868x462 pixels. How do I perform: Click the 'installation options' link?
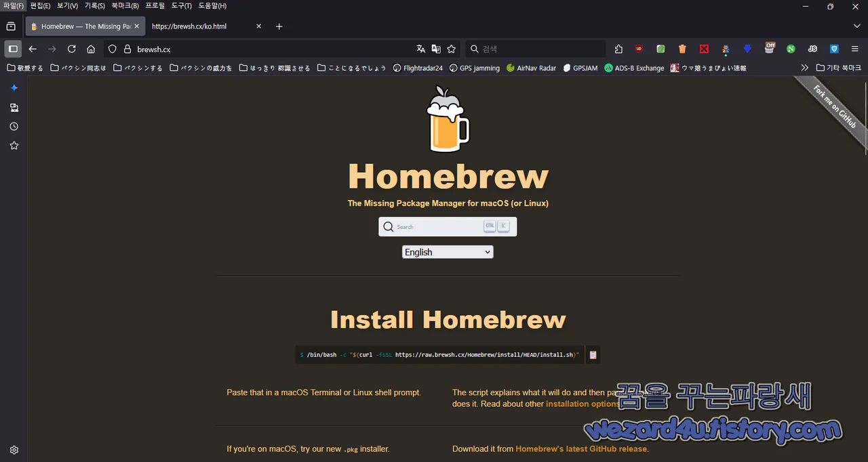point(582,403)
